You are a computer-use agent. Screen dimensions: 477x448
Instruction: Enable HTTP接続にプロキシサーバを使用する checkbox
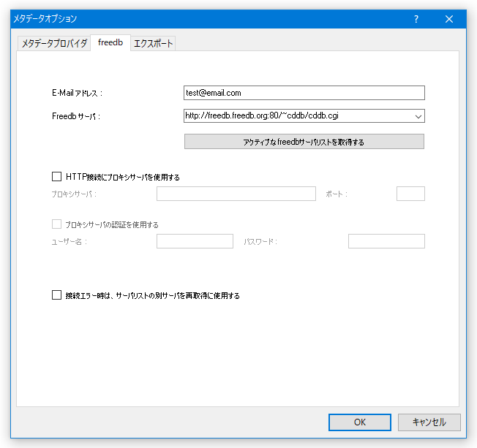[56, 177]
